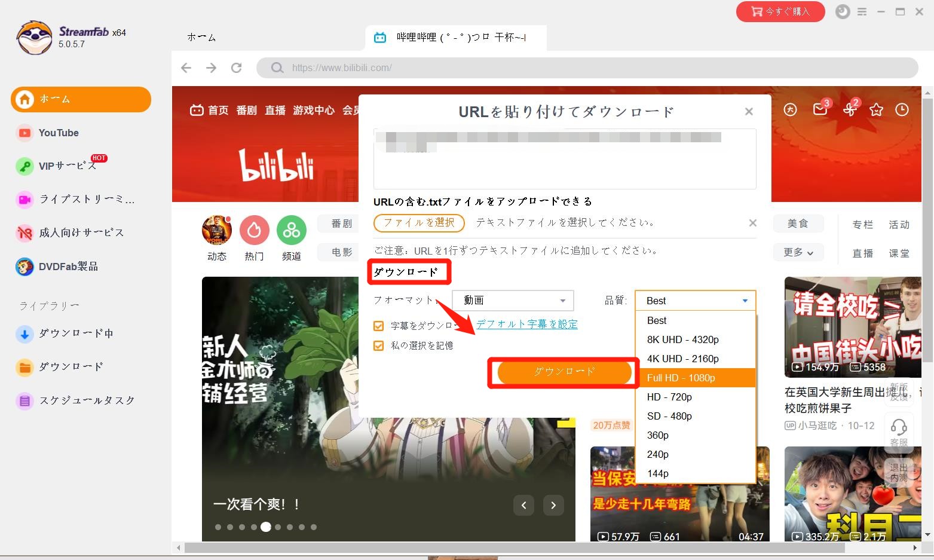
Task: Open 首页 in bilibili top nav
Action: point(209,110)
